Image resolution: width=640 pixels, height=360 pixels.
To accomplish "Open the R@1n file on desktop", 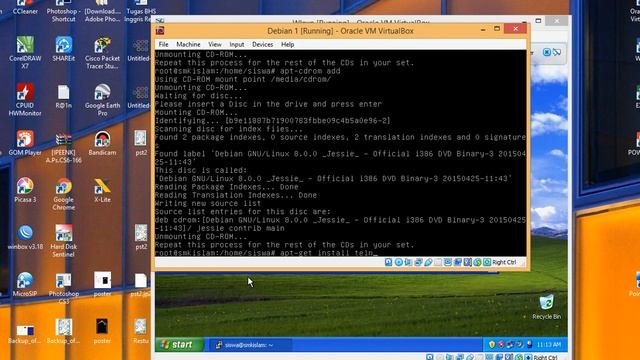I will 64,97.
